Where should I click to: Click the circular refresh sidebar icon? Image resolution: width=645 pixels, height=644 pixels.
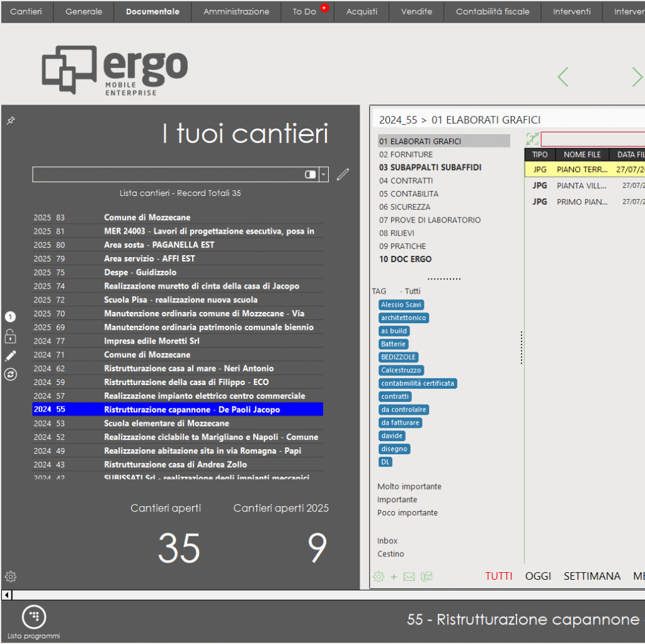pyautogui.click(x=10, y=374)
